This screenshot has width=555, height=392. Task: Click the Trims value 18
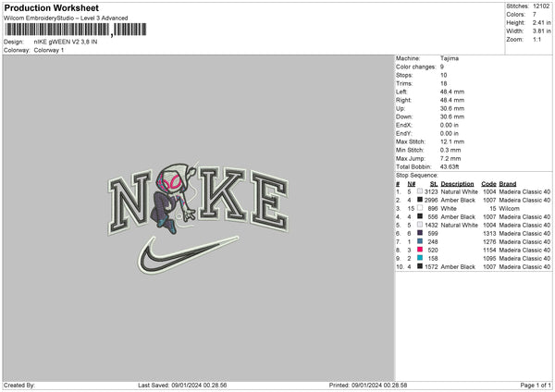click(443, 83)
